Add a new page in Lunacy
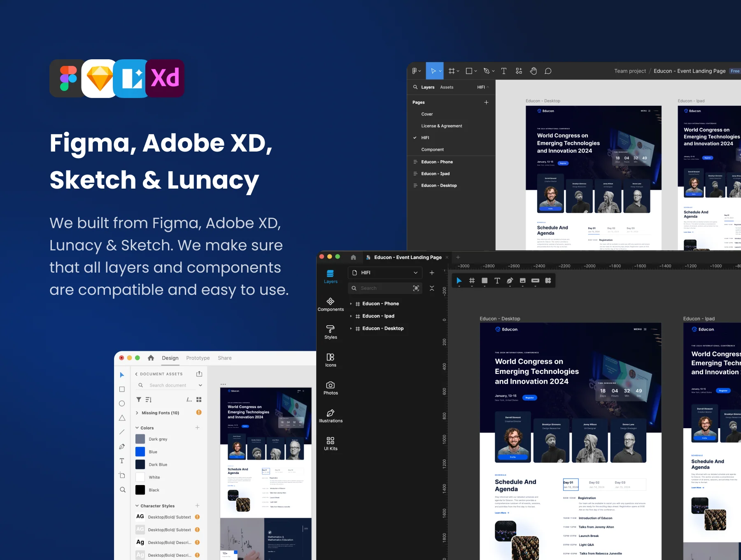The height and width of the screenshot is (560, 741). click(x=432, y=273)
